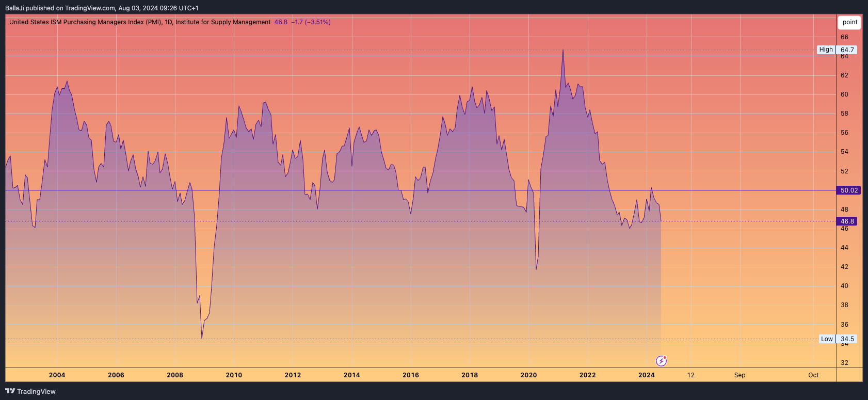Click the 2010 label on the time axis
Screen dimensions: 868x400
[x=234, y=375]
